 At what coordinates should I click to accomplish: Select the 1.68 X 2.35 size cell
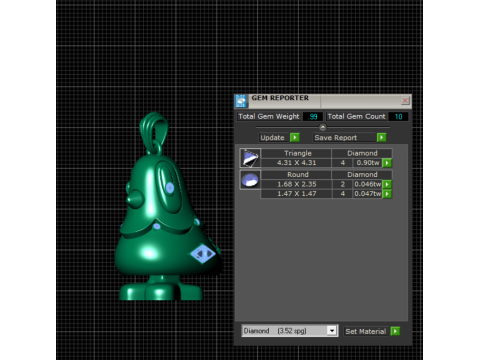point(296,184)
